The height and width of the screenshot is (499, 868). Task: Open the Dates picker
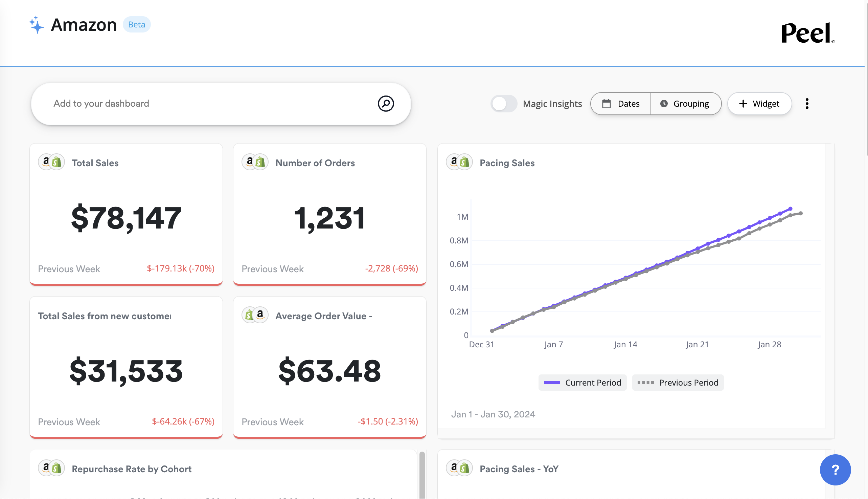[x=620, y=104]
